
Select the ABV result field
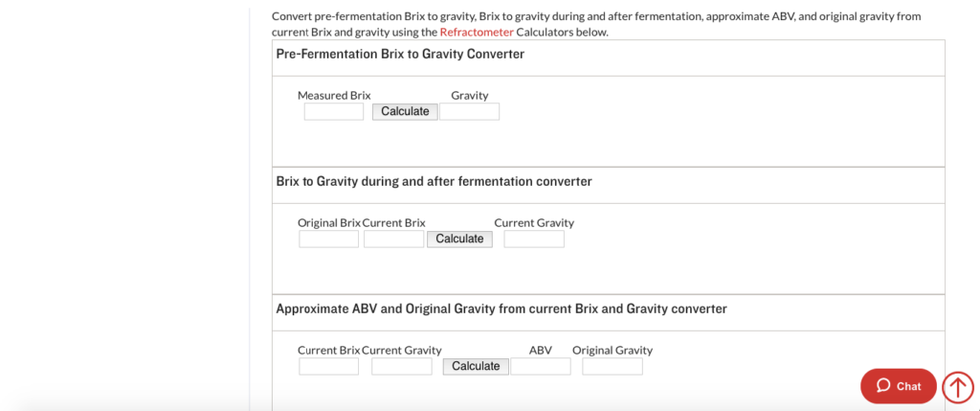(x=541, y=367)
